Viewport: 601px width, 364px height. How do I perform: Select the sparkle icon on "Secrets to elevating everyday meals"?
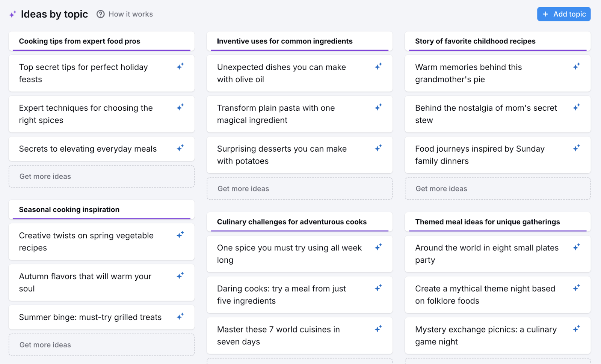click(180, 147)
